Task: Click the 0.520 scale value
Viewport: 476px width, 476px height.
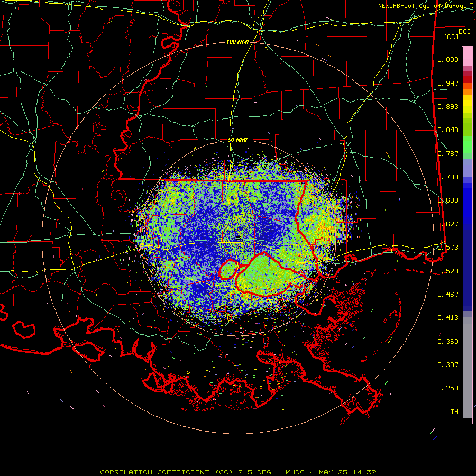Action: pos(448,271)
